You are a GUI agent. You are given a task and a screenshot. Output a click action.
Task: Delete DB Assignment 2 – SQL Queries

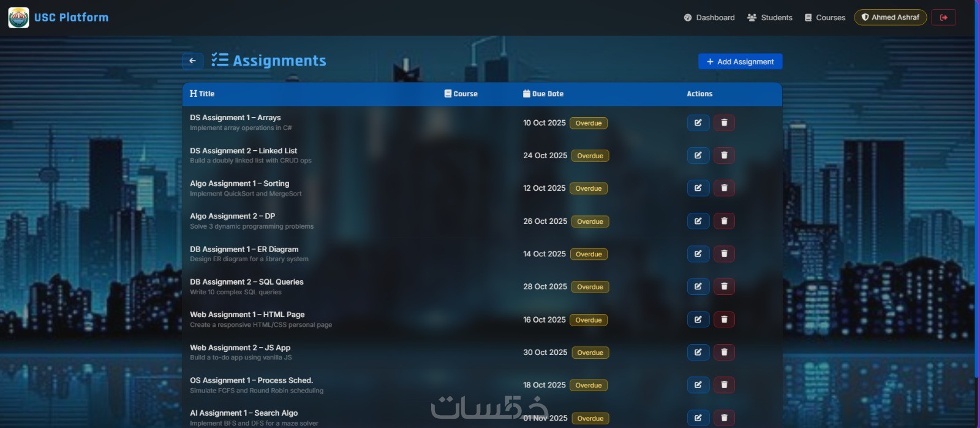pyautogui.click(x=724, y=286)
